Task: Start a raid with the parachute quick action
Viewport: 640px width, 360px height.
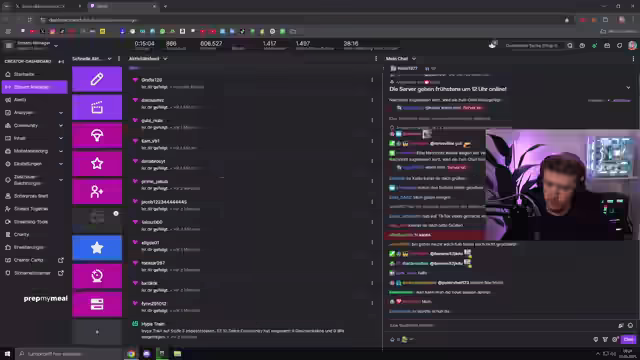Action: (x=97, y=136)
